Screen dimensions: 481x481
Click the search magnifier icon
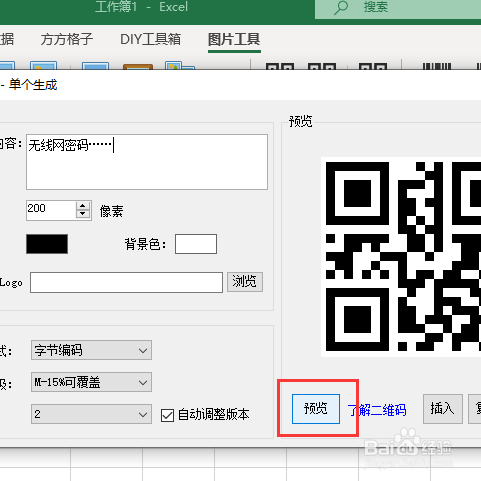(x=341, y=7)
